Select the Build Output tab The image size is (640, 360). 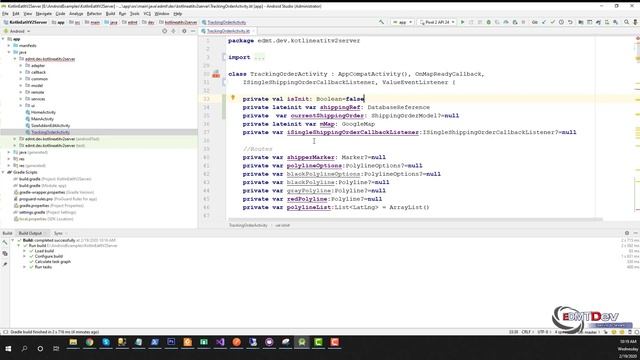pyautogui.click(x=30, y=233)
